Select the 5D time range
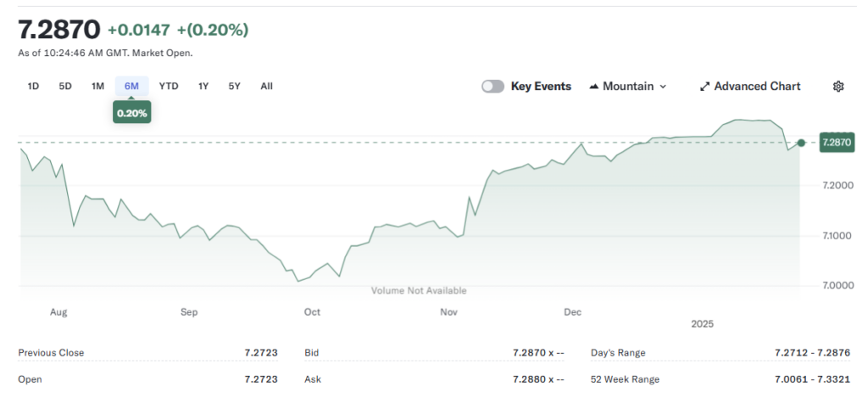The width and height of the screenshot is (868, 398). point(65,86)
